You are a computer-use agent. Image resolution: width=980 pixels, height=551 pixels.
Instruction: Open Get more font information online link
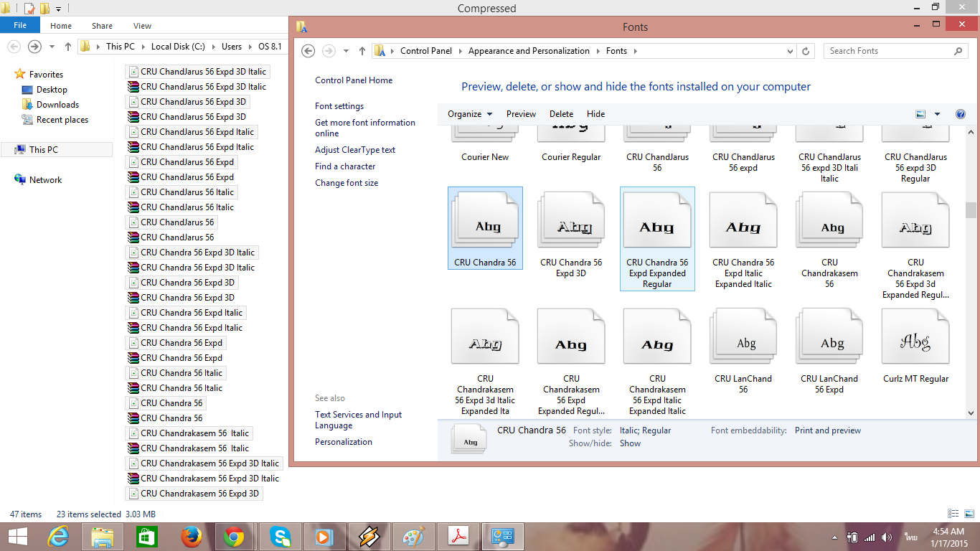click(365, 128)
